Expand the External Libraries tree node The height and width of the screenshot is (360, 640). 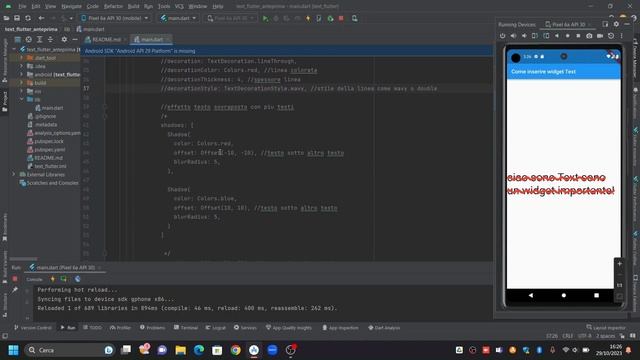coord(13,174)
